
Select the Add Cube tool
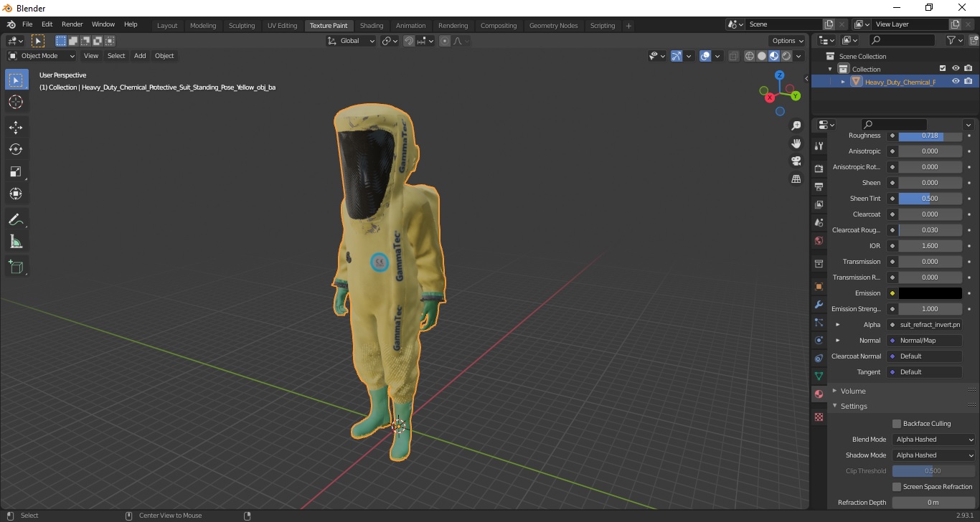16,267
